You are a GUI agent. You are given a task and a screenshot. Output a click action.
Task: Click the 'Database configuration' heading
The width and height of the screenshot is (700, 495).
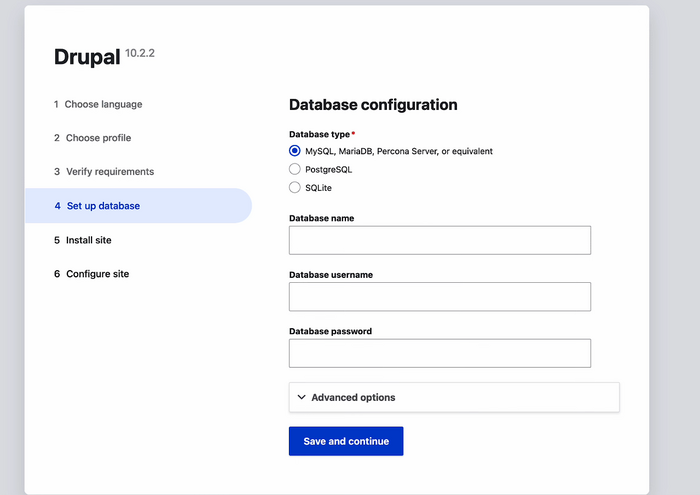(373, 105)
